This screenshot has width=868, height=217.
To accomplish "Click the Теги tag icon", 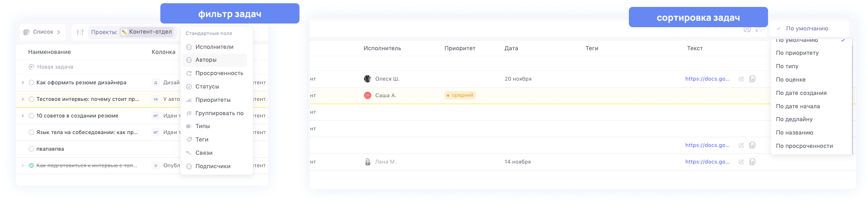I will [x=189, y=140].
